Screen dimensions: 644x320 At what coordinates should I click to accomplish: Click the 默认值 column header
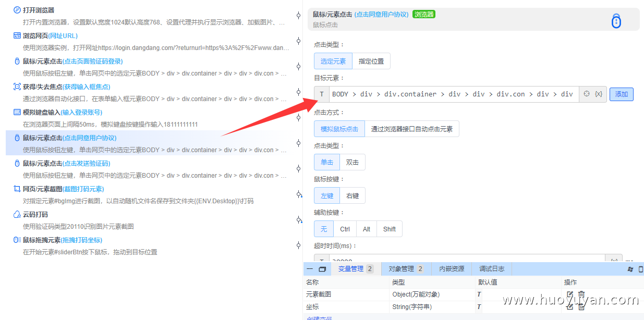pos(488,282)
